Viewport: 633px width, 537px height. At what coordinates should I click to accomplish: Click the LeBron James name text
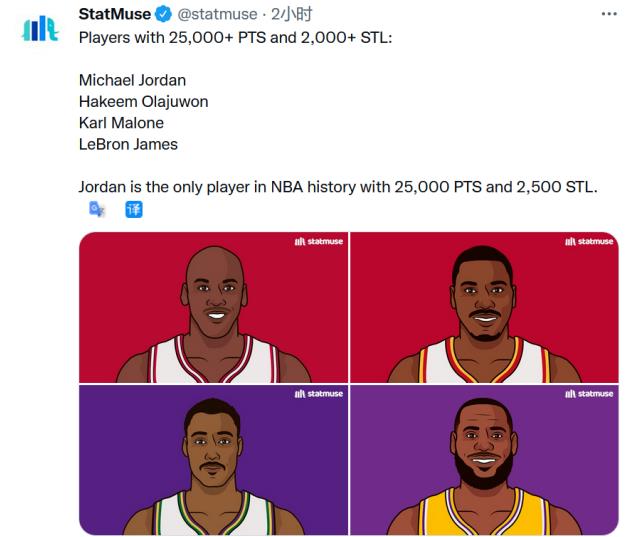[x=128, y=144]
